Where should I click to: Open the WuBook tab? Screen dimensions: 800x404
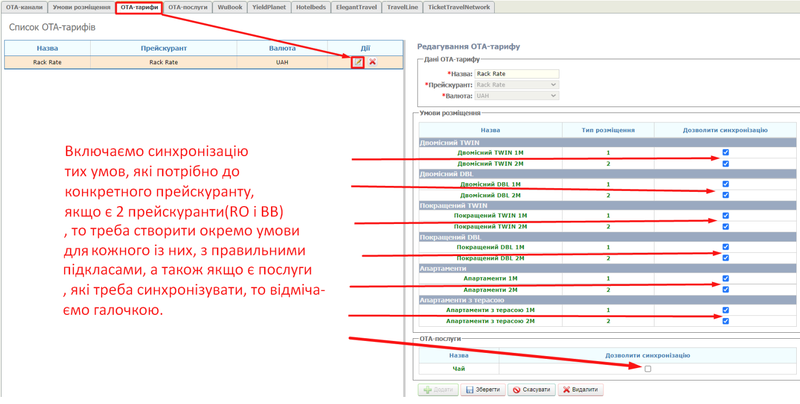[230, 7]
